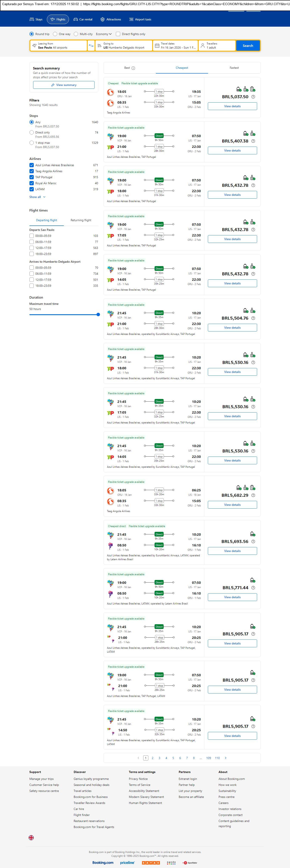The image size is (290, 868).
Task: Select the One way radio button
Action: (55, 34)
